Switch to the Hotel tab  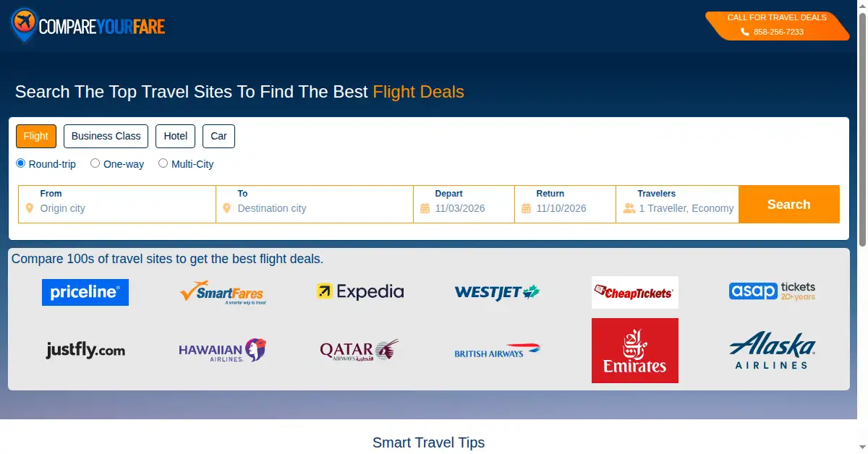point(175,136)
